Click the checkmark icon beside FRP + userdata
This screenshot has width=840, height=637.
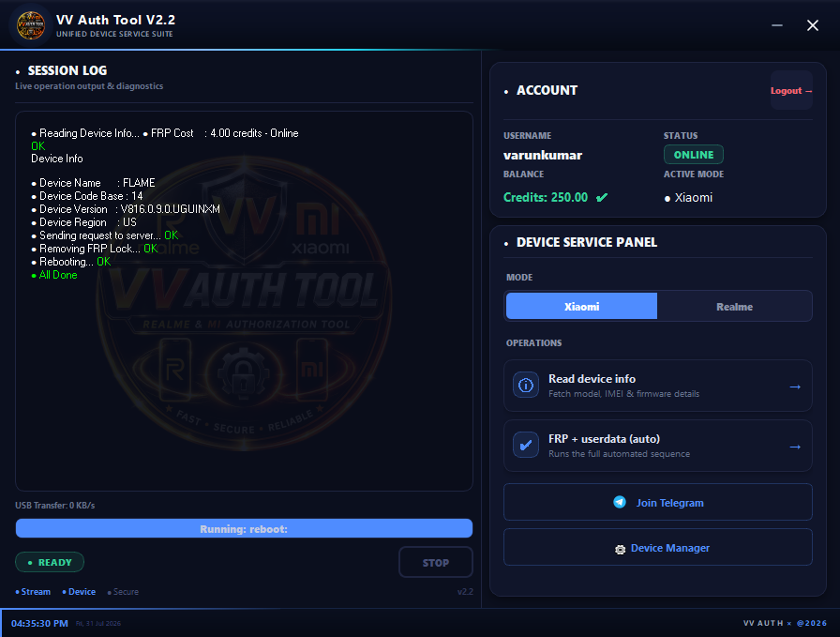coord(526,445)
